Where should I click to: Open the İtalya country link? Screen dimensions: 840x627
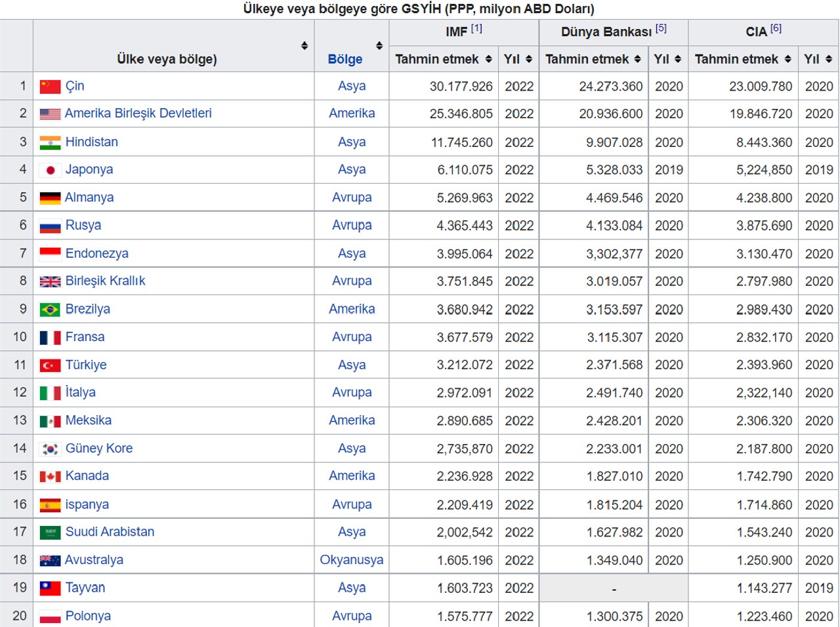80,392
